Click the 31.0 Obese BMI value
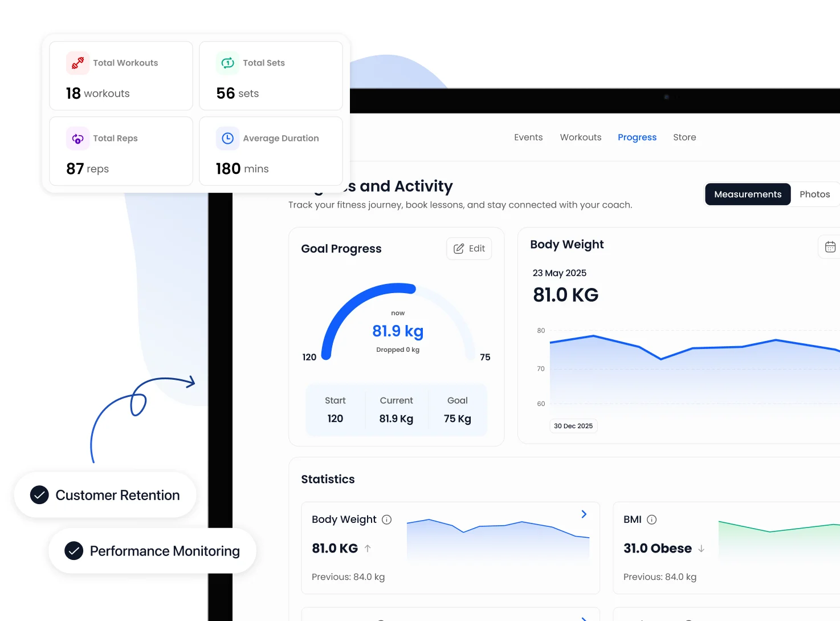Screen dimensions: 840x621 point(658,549)
